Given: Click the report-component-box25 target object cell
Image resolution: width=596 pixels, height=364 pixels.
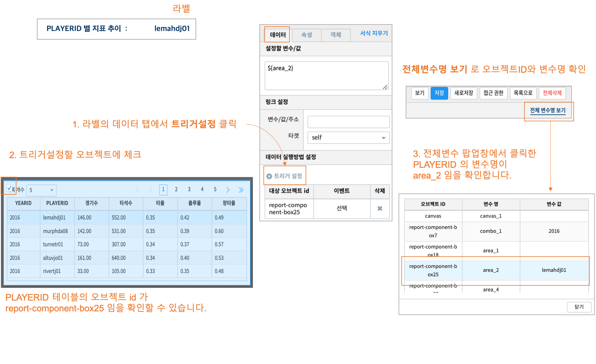Looking at the screenshot, I should (289, 209).
